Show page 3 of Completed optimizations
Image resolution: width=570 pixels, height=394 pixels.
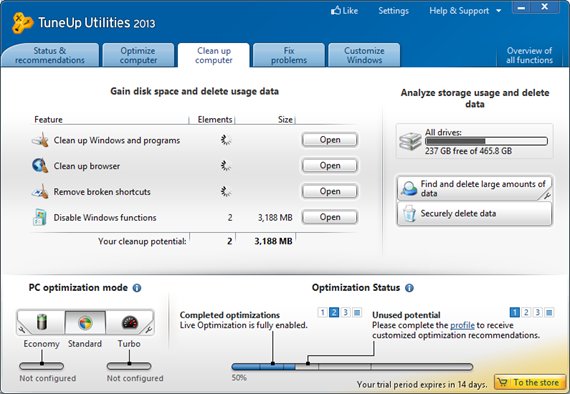point(345,312)
